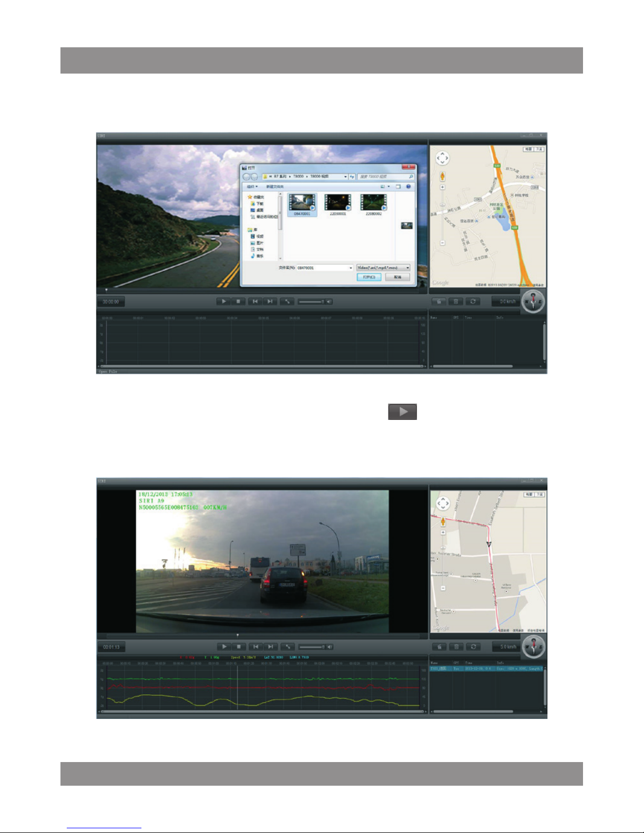Zoom in on the German street map
Viewport: 644px width, 833px height.
pos(443,532)
